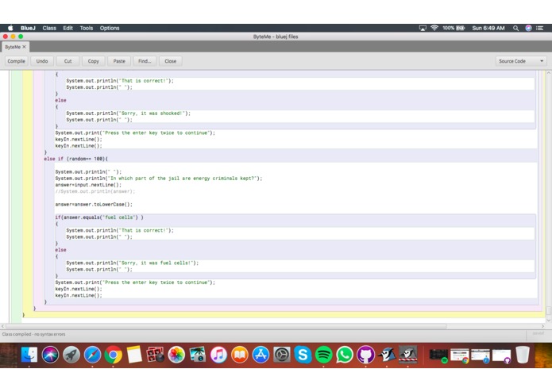This screenshot has height=392, width=552.
Task: Click the Find... button
Action: point(145,61)
